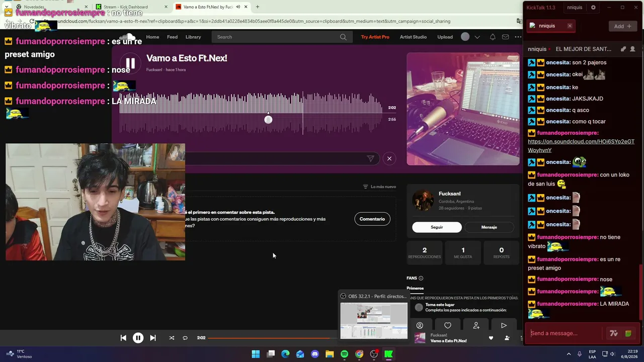The image size is (644, 362).
Task: View the 2 Reproducciones stat
Action: pyautogui.click(x=425, y=252)
